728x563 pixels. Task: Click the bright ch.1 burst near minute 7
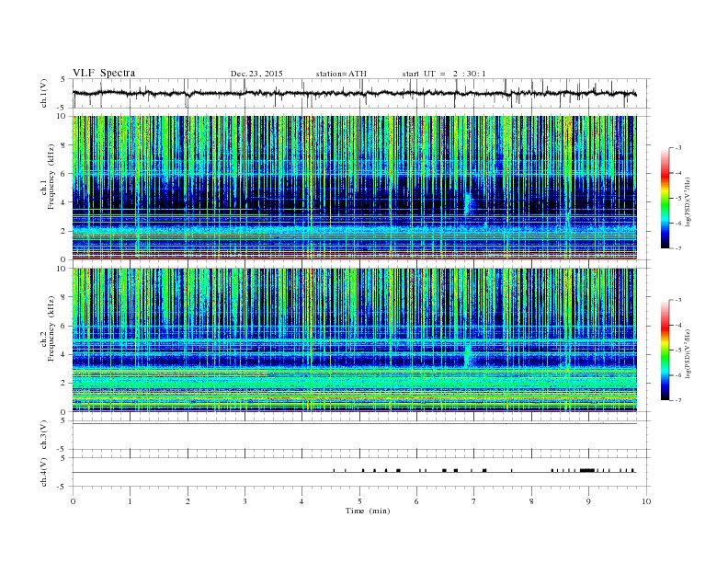[x=468, y=202]
